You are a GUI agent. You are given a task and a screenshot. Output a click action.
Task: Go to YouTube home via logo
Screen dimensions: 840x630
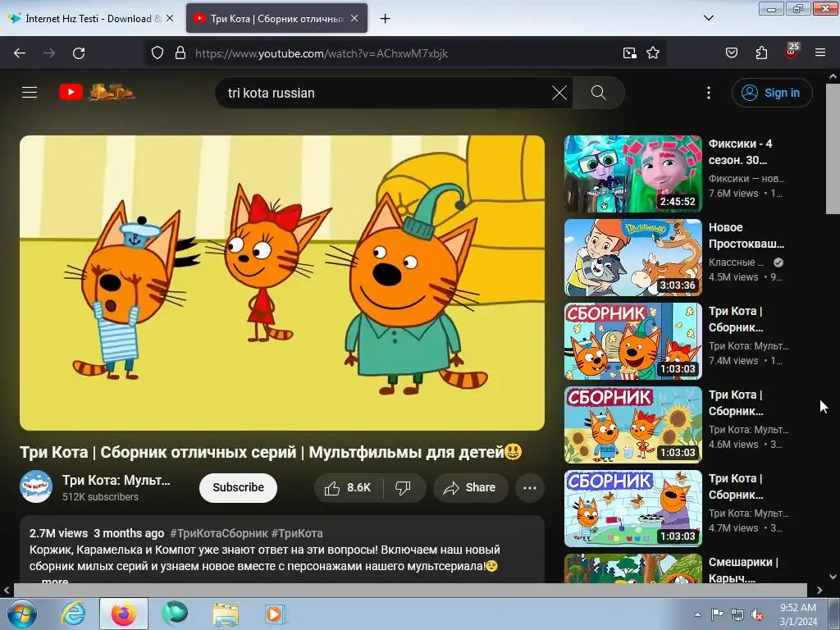tap(97, 92)
